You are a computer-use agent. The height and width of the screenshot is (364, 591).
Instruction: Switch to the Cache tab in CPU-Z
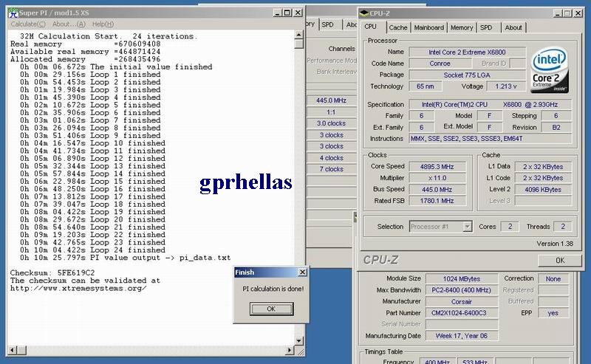point(398,27)
